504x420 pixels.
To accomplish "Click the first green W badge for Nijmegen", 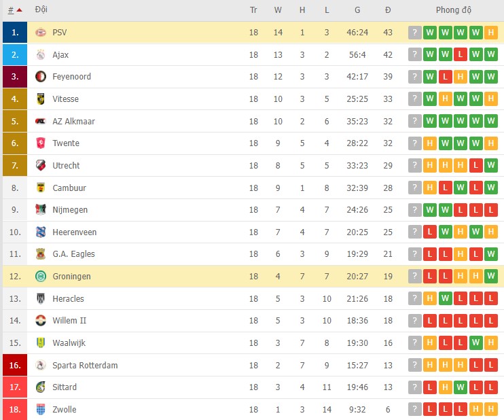I will 429,210.
